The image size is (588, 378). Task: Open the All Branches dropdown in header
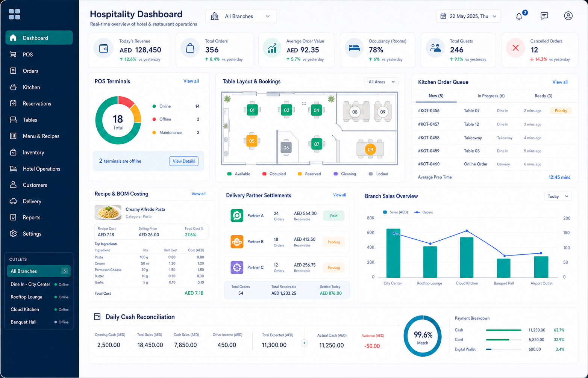point(241,16)
